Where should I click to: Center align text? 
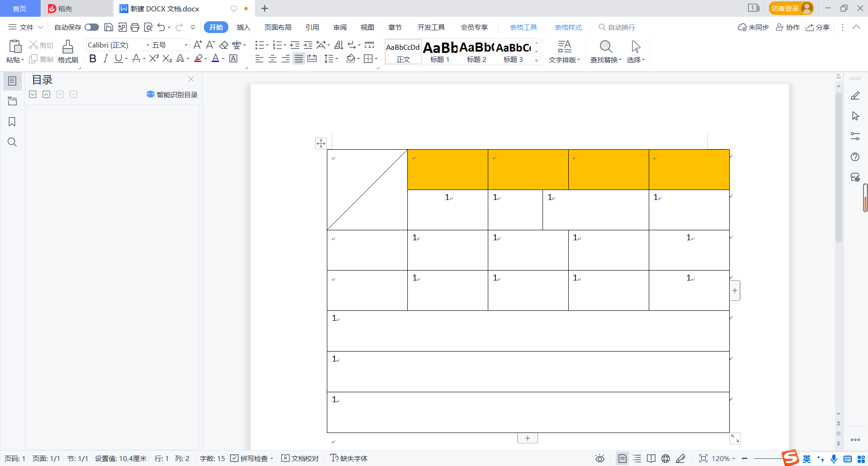pos(273,59)
